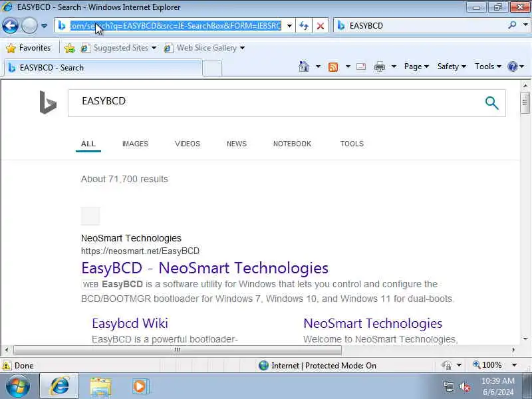Click the Home icon in command bar

[x=304, y=66]
